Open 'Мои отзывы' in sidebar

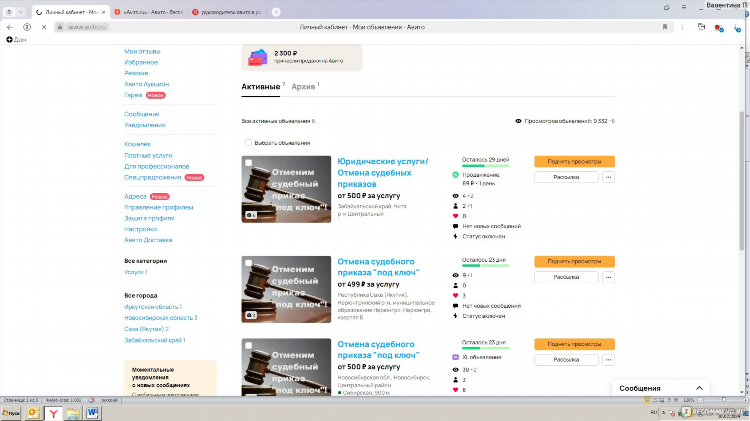(x=142, y=51)
